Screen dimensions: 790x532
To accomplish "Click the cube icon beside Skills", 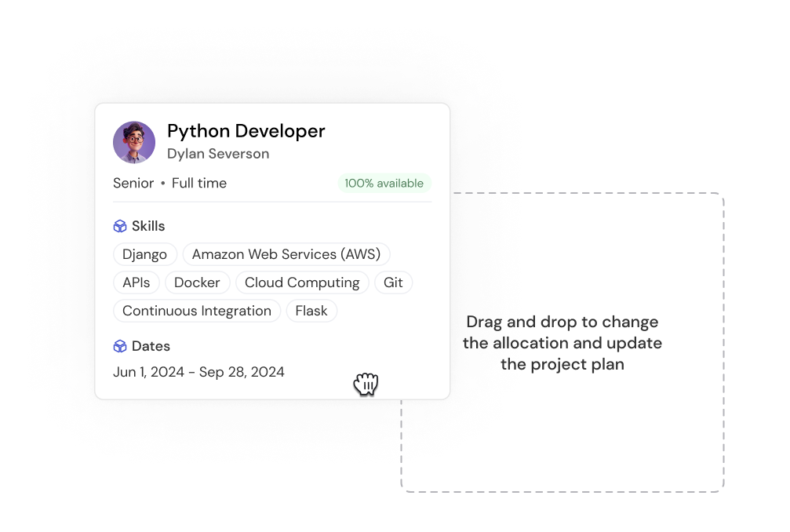I will click(x=120, y=226).
